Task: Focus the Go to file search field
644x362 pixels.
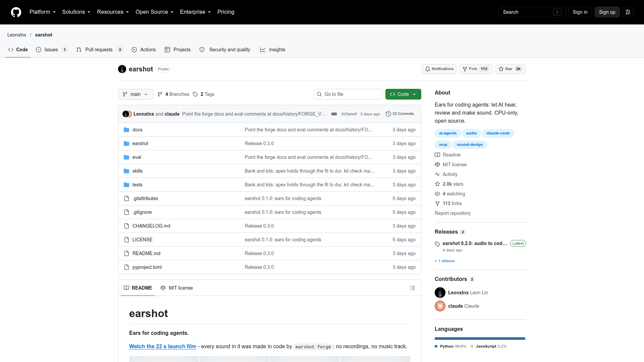Action: tap(348, 94)
